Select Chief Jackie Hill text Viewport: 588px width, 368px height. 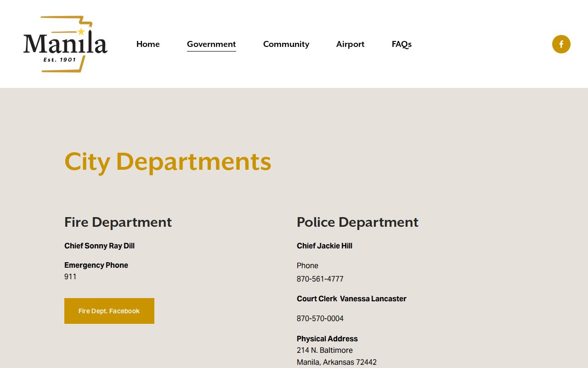[324, 246]
